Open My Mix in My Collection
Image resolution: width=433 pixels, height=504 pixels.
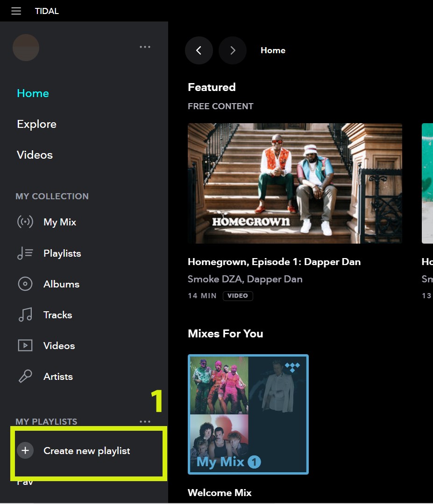(60, 222)
